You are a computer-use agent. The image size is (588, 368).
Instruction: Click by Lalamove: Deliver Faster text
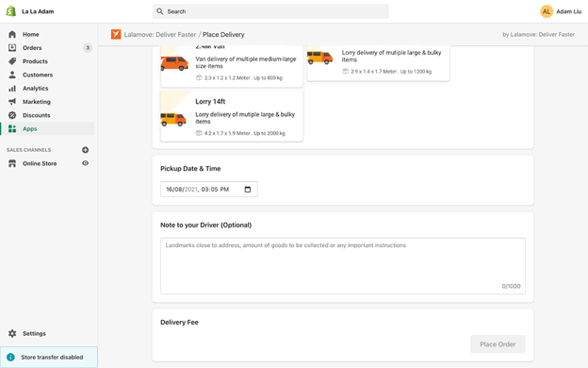[538, 35]
